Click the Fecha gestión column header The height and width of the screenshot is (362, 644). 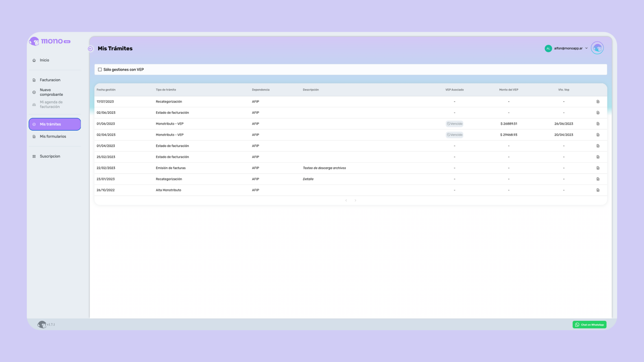point(106,90)
